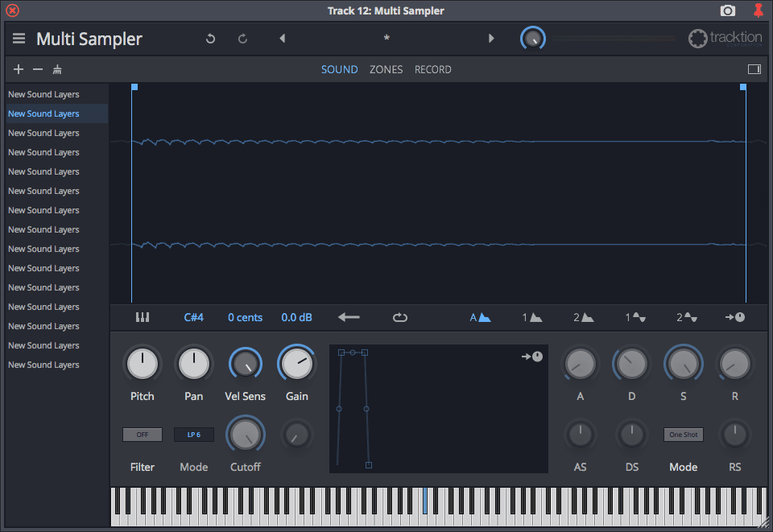Image resolution: width=773 pixels, height=532 pixels.
Task: Click the left preset navigation arrow
Action: pos(282,38)
